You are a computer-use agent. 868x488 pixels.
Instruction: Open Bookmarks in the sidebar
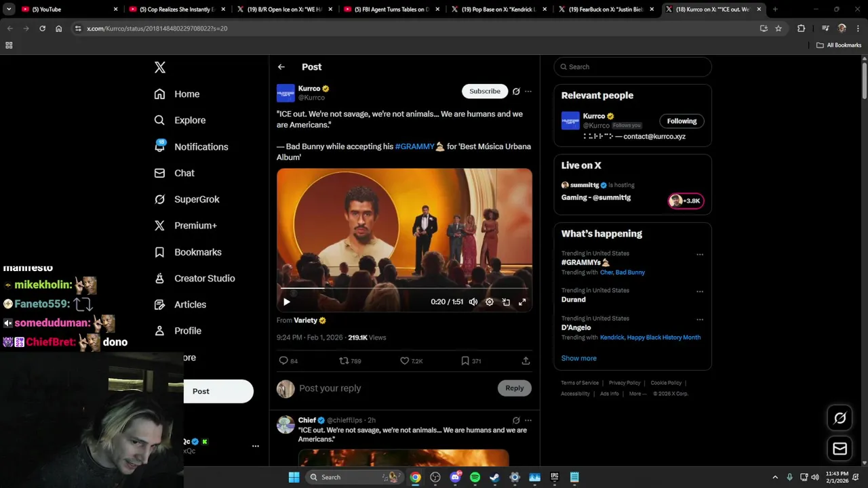tap(188, 252)
